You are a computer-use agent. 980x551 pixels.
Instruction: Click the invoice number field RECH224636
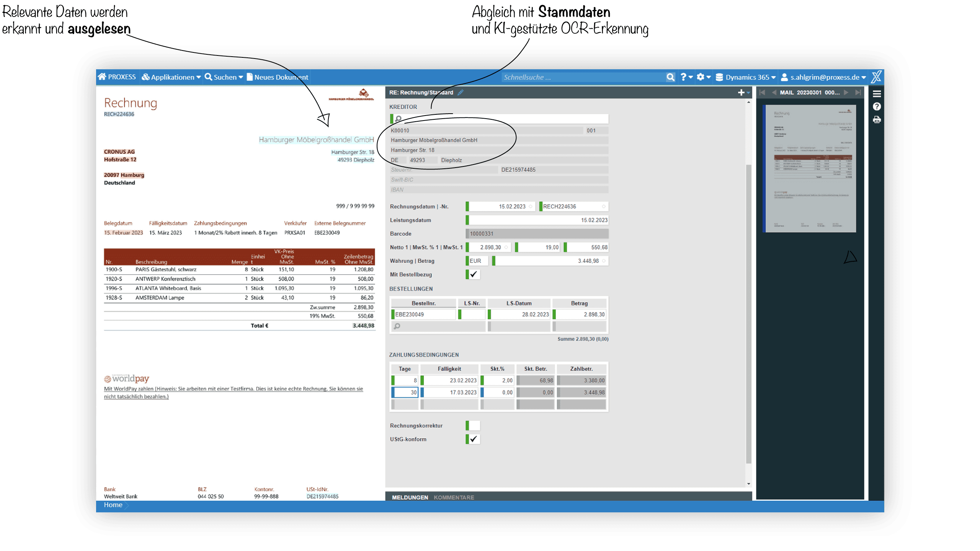pos(574,206)
